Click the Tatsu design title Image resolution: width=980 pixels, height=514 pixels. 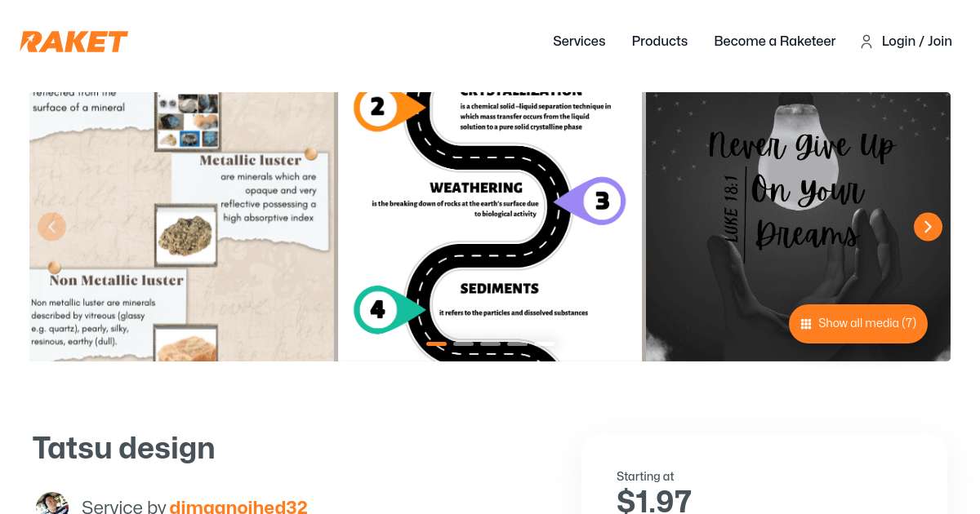123,448
